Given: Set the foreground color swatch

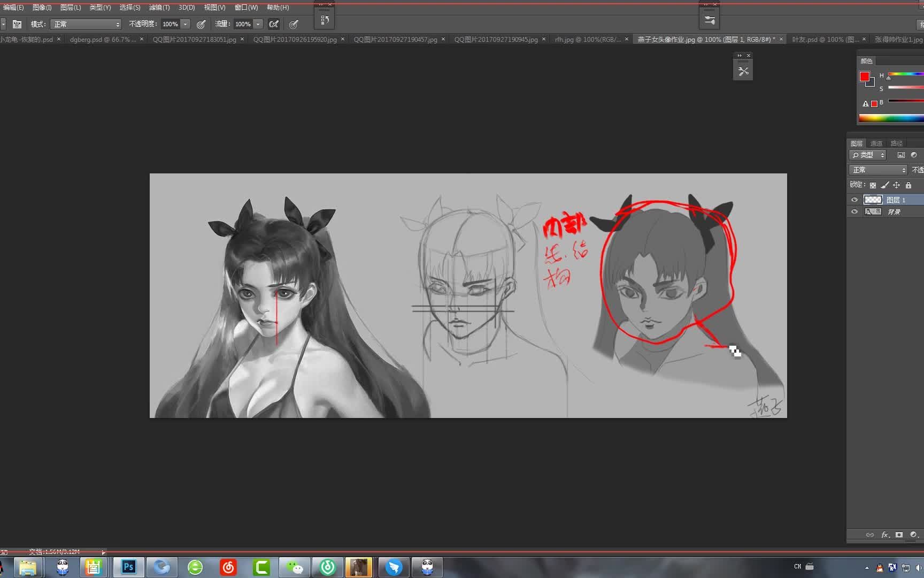Looking at the screenshot, I should pos(866,77).
